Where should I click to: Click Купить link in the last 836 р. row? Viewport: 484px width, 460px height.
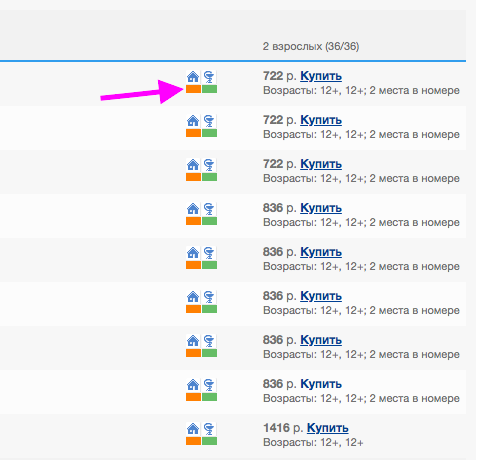pos(321,384)
